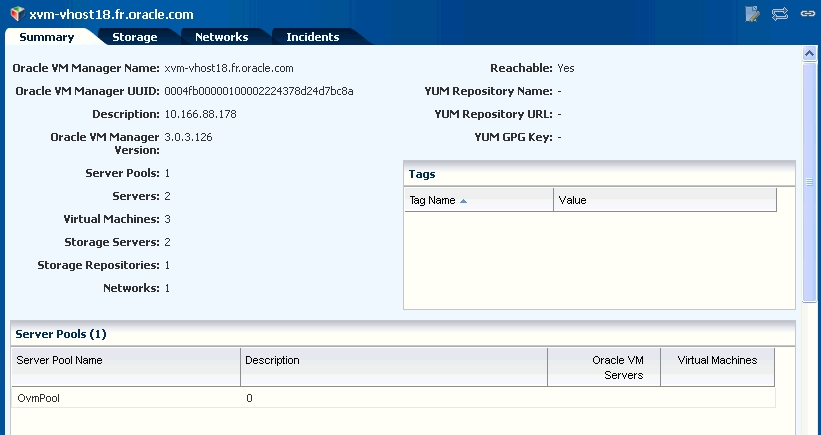The image size is (821, 435).
Task: Click the Tag Name column header
Action: [x=479, y=200]
